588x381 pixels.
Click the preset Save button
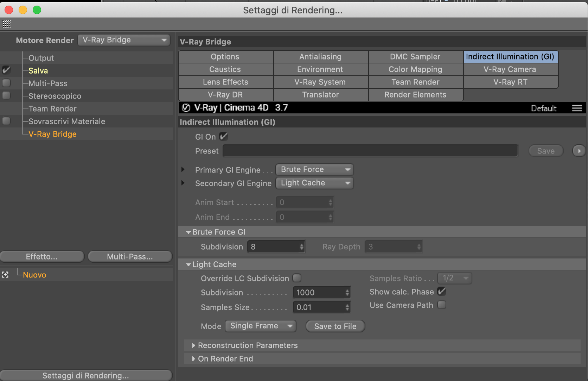[x=546, y=151]
